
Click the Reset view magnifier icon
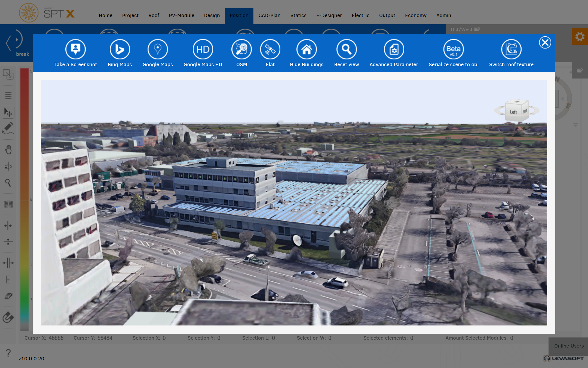pos(346,49)
